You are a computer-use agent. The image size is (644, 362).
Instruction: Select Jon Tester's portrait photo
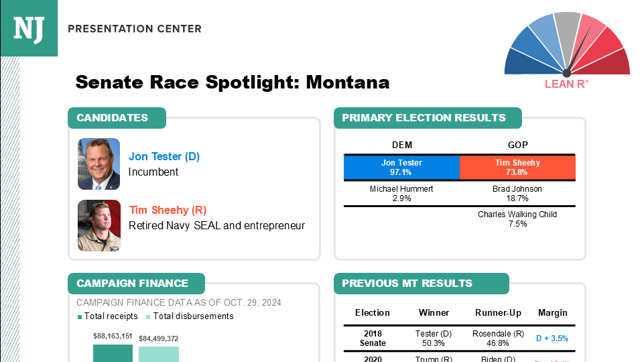click(x=99, y=164)
